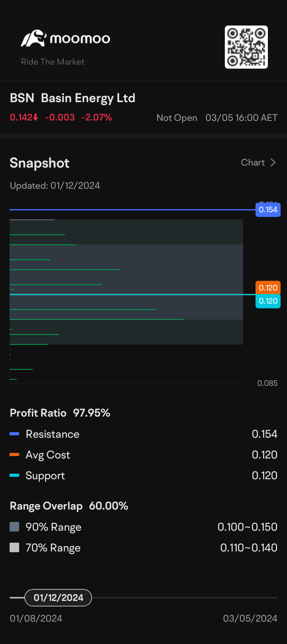287x644 pixels.
Task: Click the orange Avg Cost legend marker
Action: pyautogui.click(x=14, y=454)
